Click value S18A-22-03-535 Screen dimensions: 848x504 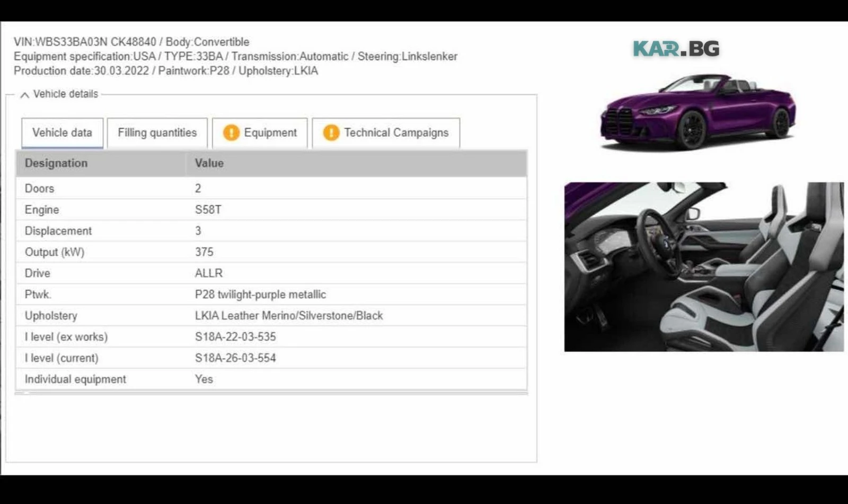click(x=235, y=337)
